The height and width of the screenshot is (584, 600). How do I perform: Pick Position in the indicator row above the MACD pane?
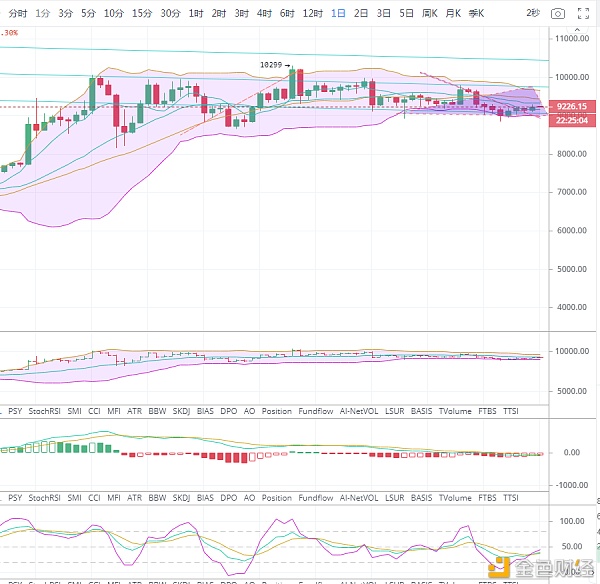277,411
